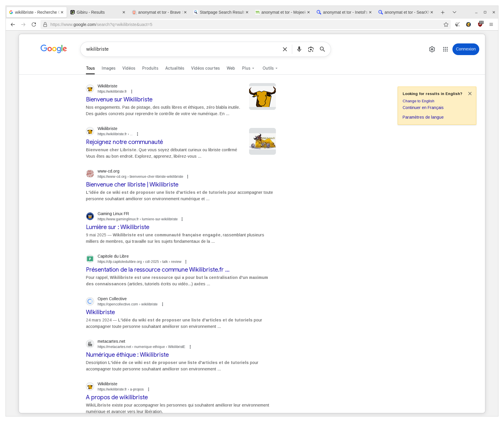Open the Outils dropdown
The image size is (504, 422).
click(269, 68)
